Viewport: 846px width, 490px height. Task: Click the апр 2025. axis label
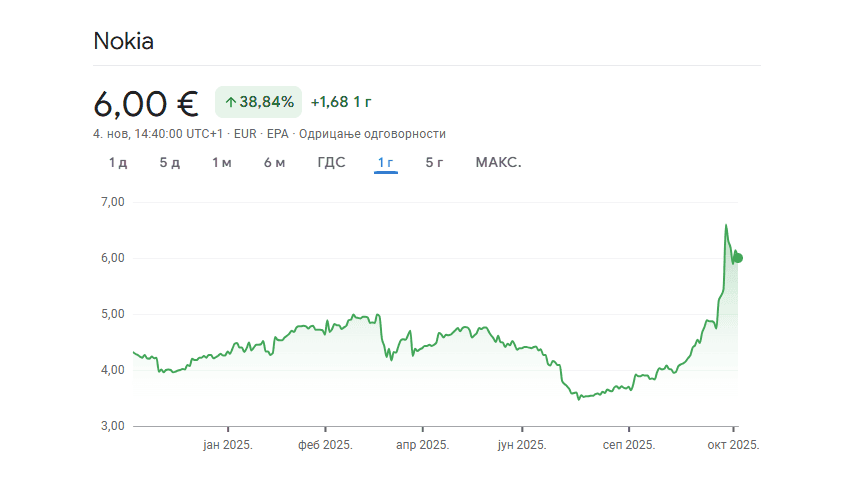pos(423,445)
